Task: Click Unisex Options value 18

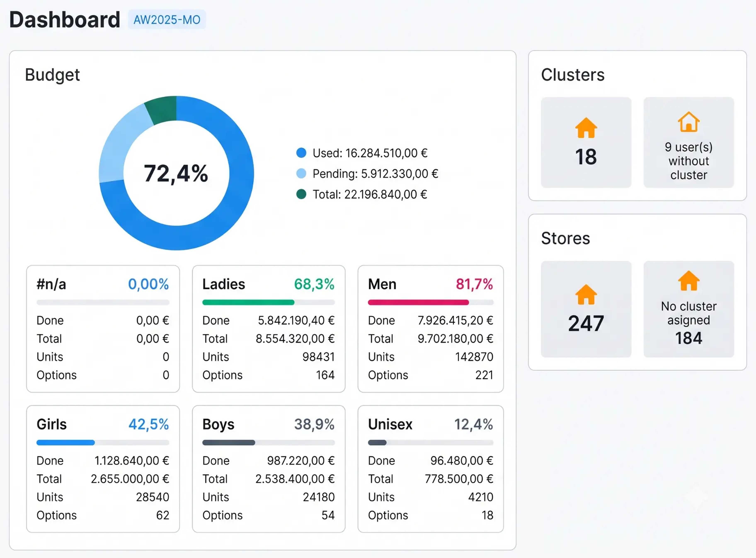Action: 487,515
